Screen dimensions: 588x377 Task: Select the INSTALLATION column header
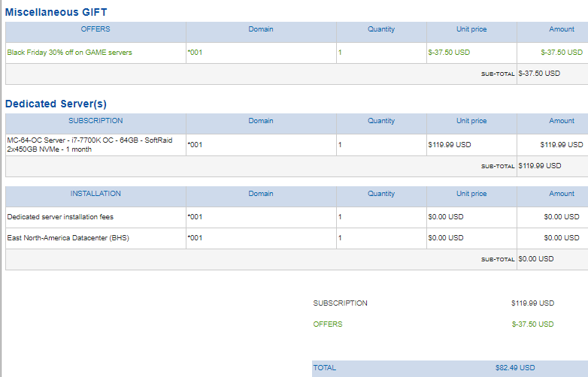pyautogui.click(x=95, y=194)
